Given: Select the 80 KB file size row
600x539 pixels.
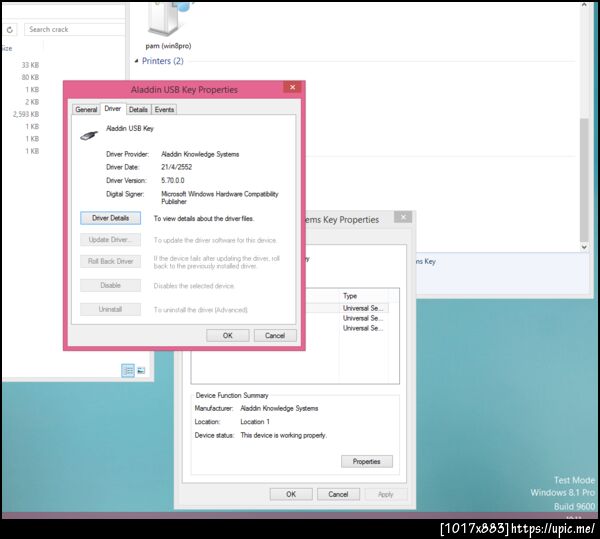Looking at the screenshot, I should tap(30, 77).
